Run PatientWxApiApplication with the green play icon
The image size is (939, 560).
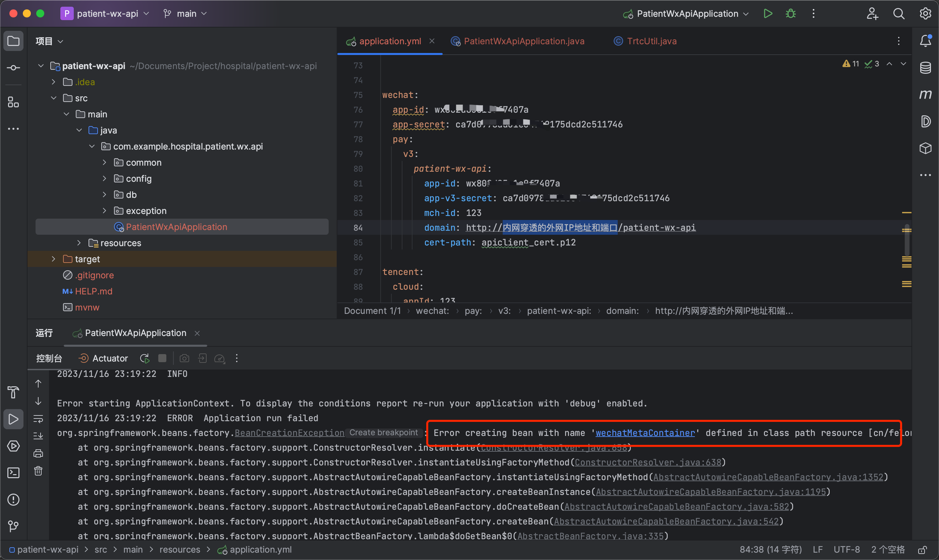(x=768, y=14)
